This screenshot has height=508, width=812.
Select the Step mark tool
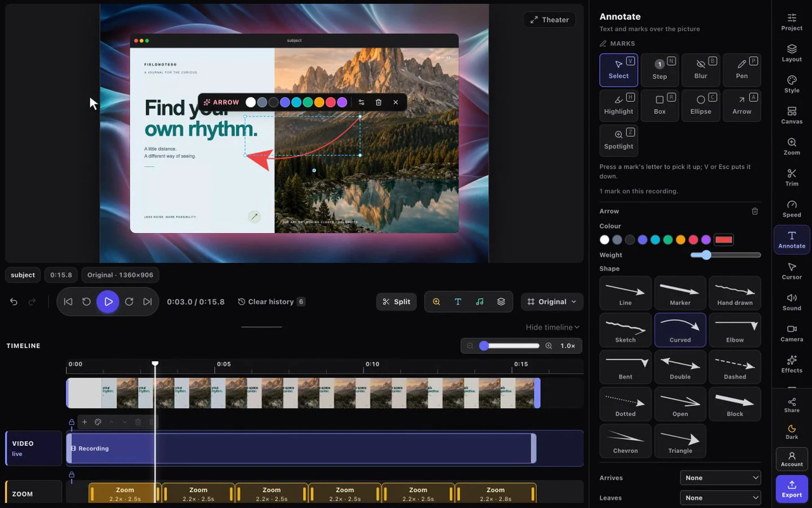coord(660,70)
